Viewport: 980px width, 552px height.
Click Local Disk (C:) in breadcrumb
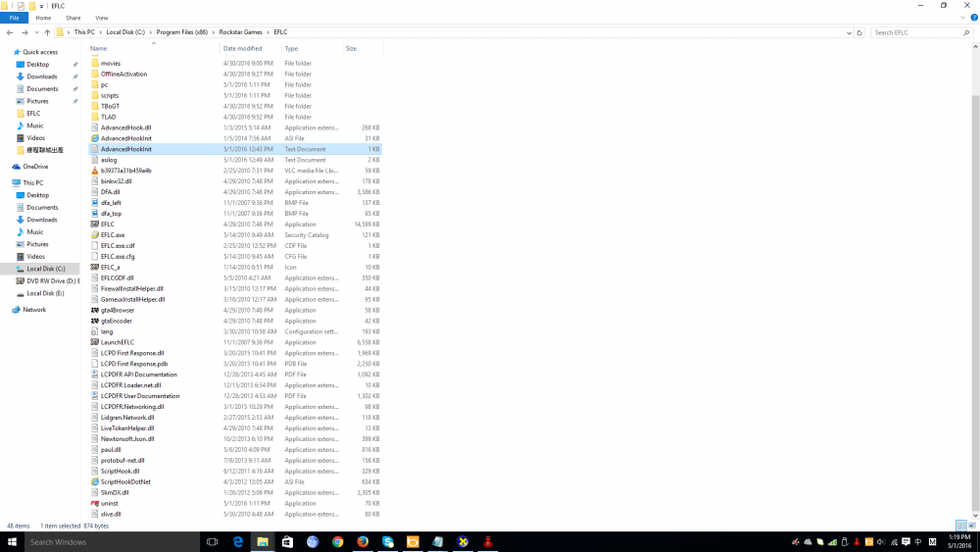click(x=125, y=32)
